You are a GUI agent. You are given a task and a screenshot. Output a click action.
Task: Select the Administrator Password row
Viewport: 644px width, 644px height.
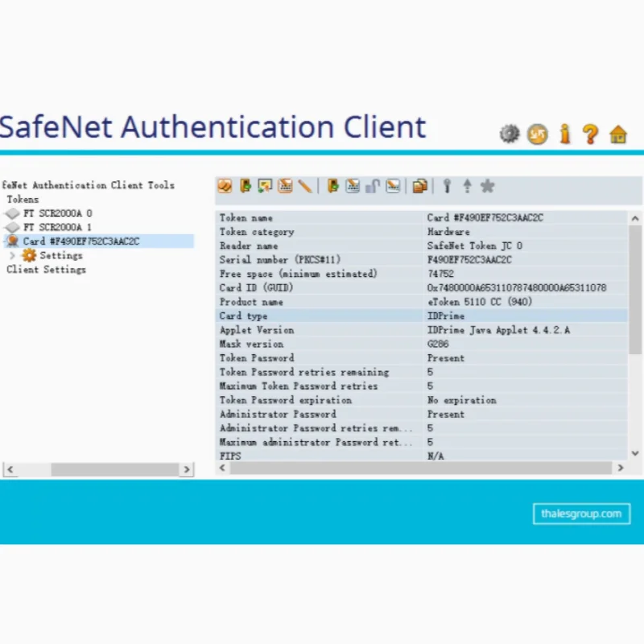422,414
